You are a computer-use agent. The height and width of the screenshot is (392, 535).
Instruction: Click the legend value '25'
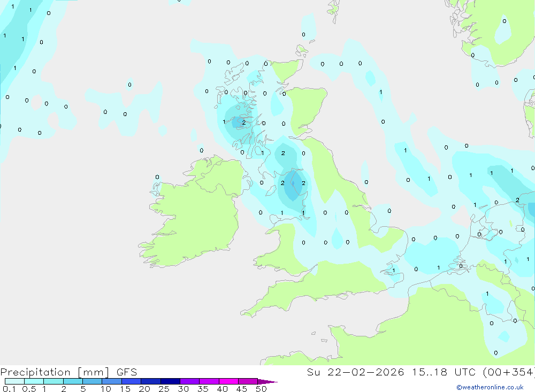[164, 389]
